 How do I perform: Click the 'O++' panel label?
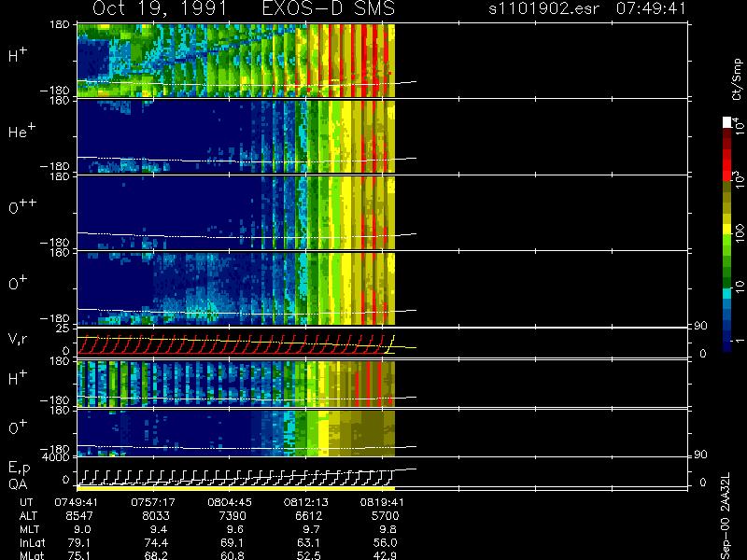click(22, 206)
